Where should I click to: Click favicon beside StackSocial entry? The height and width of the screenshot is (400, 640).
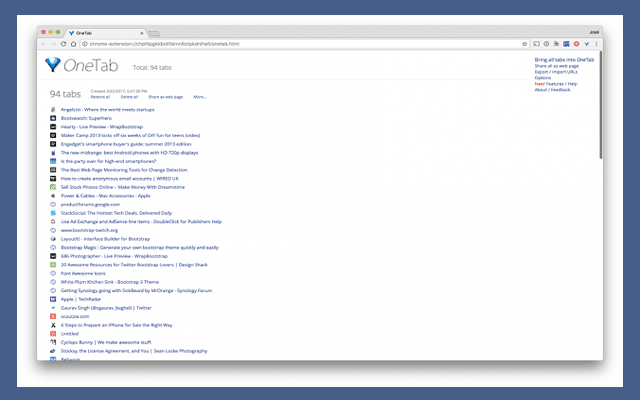(53, 213)
